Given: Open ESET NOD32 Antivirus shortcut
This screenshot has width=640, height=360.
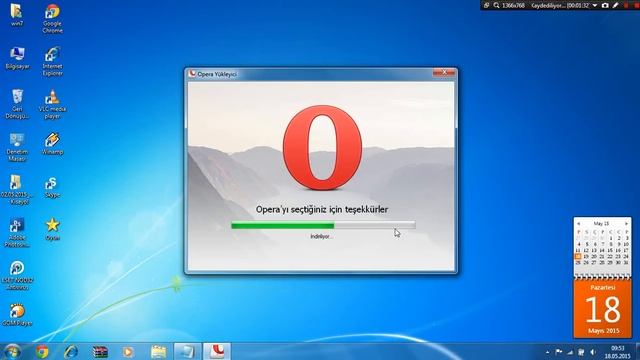Looking at the screenshot, I should pos(17,276).
